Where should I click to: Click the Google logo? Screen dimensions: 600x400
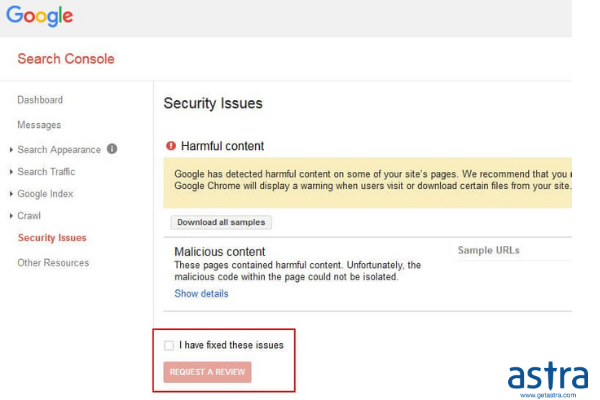tap(39, 16)
